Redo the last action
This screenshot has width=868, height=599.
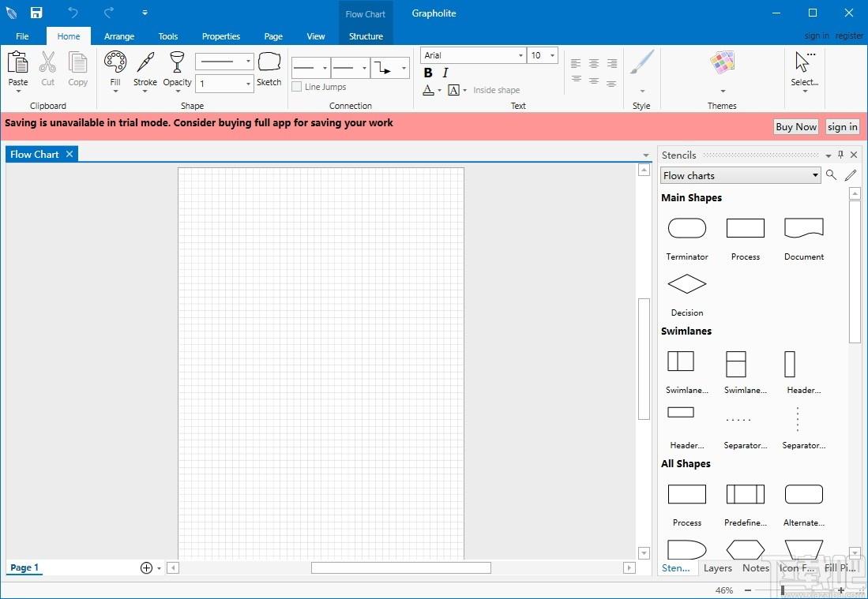click(x=109, y=13)
